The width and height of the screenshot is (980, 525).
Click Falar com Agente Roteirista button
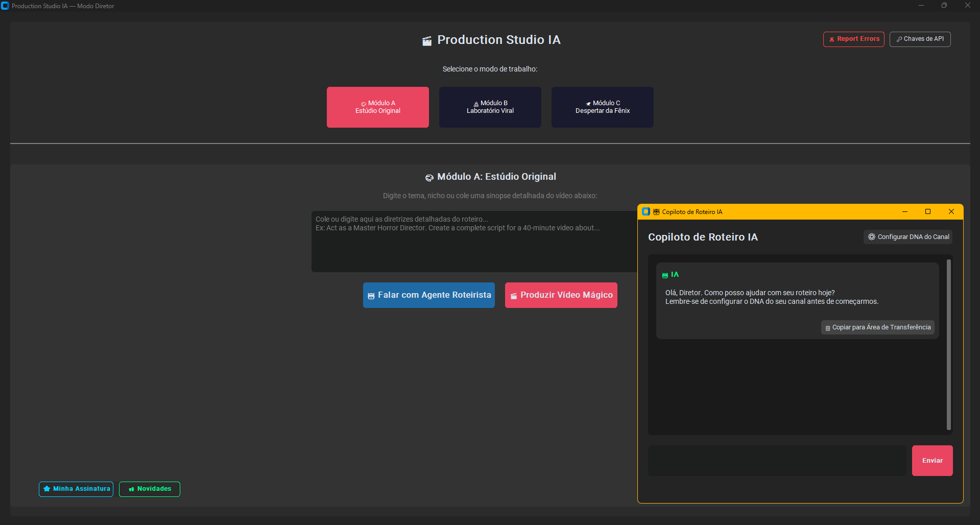[429, 295]
